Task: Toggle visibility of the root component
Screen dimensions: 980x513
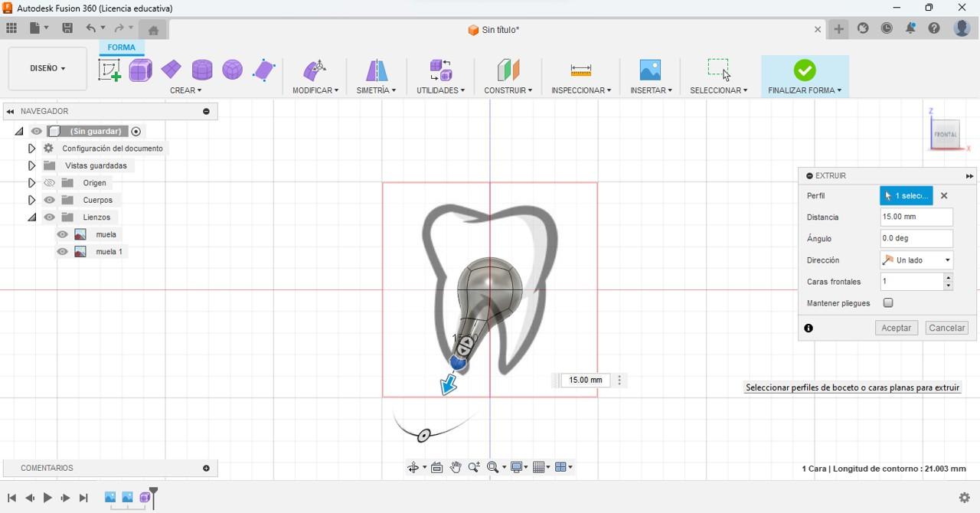Action: click(37, 131)
